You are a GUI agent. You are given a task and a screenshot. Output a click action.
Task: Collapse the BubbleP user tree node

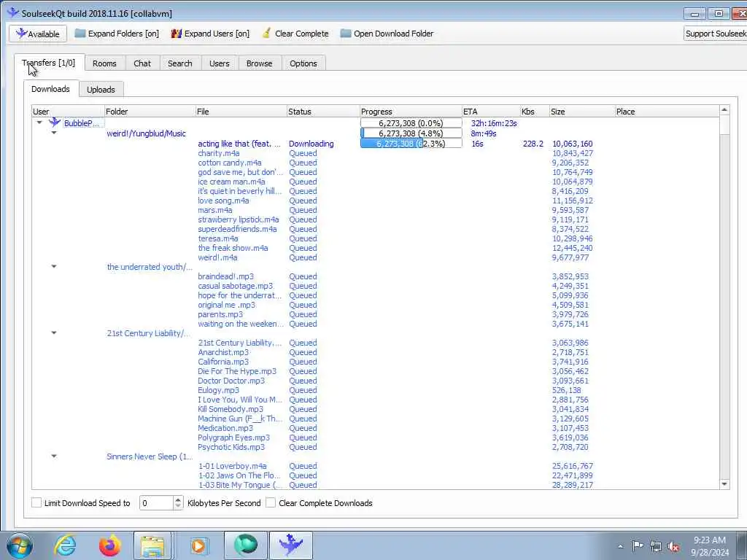pos(39,122)
